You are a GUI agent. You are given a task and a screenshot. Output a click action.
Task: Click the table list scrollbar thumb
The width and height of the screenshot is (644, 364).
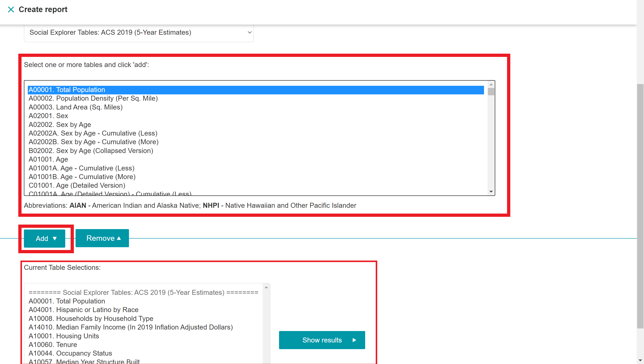pyautogui.click(x=491, y=92)
